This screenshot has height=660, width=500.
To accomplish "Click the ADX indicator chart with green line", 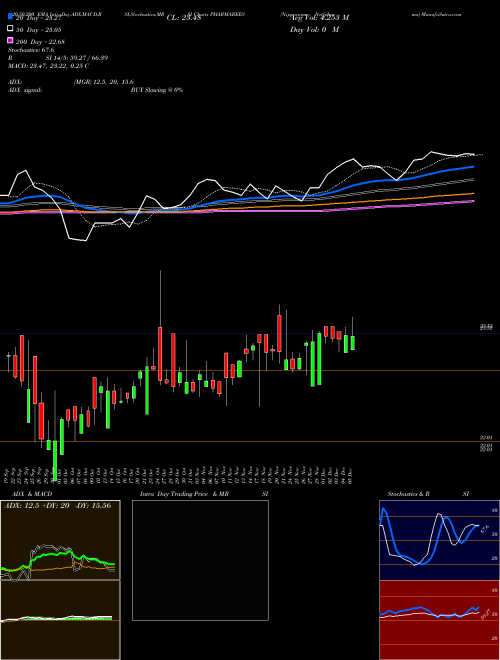I will click(60, 540).
